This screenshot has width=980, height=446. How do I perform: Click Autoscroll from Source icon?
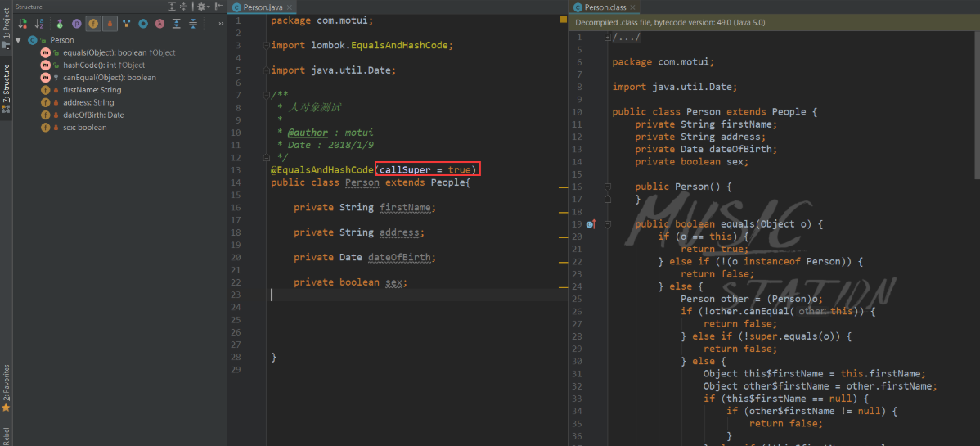click(x=193, y=24)
